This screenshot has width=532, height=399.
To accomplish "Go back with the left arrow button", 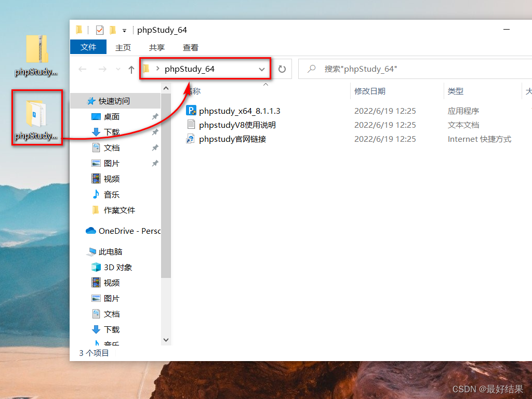I will tap(83, 69).
